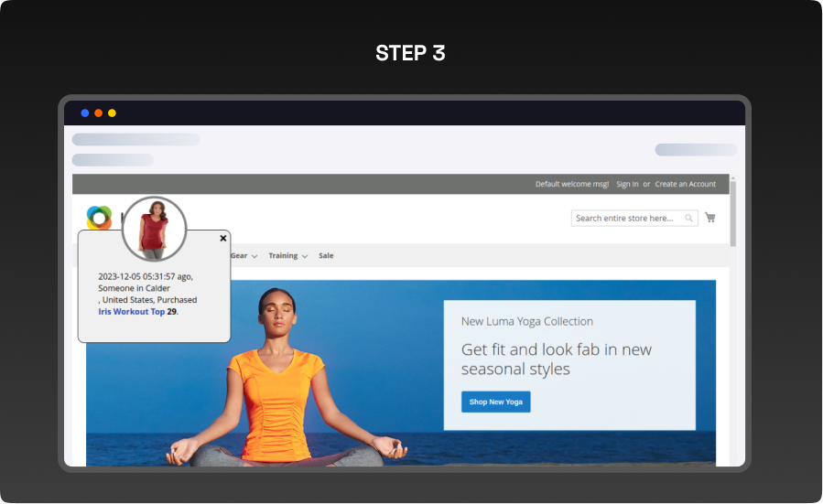Go to the Sale menu item
The height and width of the screenshot is (504, 823).
326,256
